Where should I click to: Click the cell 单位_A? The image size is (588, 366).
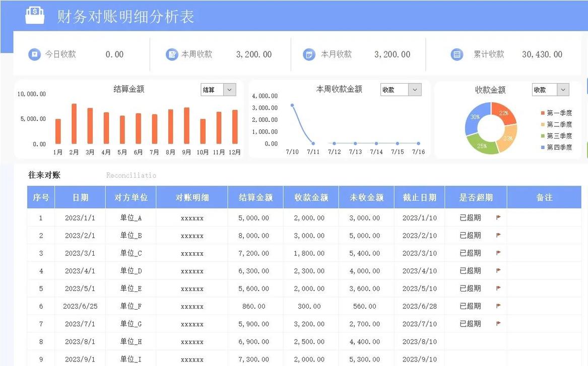[131, 217]
